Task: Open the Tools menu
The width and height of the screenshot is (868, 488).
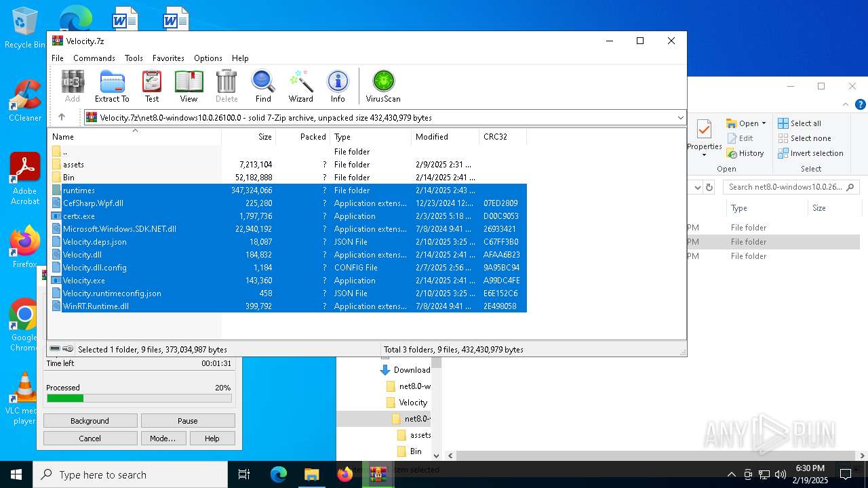Action: [x=134, y=58]
